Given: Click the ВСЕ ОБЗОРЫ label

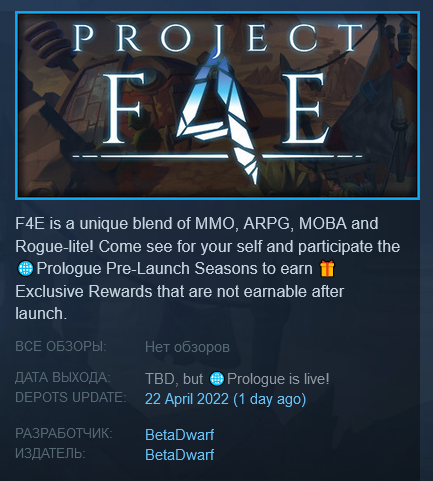Looking at the screenshot, I should 61,347.
